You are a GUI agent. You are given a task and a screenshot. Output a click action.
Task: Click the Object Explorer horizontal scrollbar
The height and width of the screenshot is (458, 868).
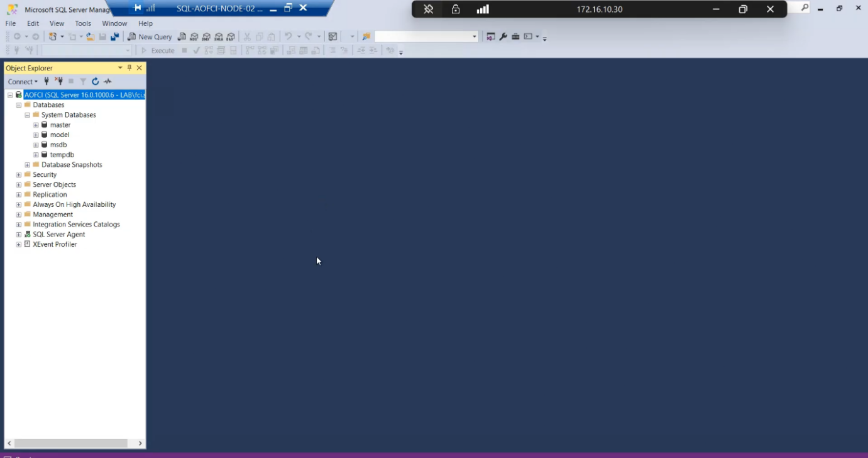point(71,444)
